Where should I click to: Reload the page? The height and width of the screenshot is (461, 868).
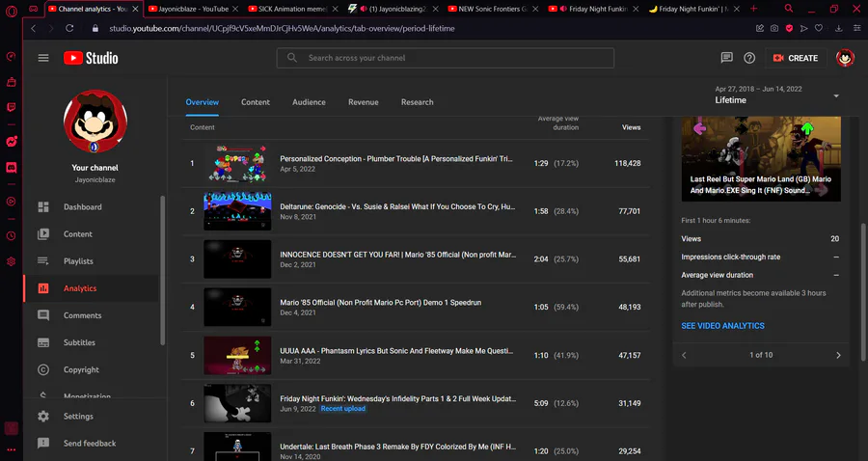tap(69, 28)
